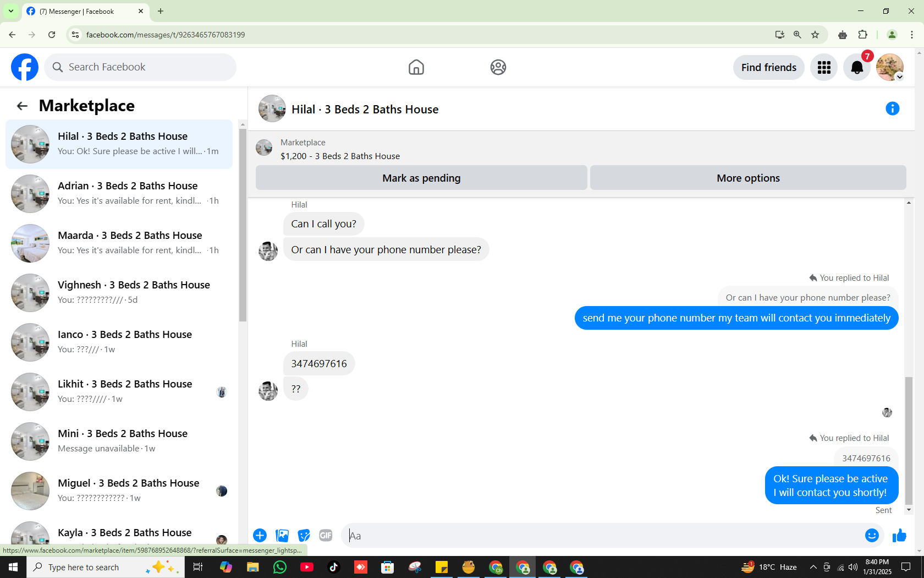The height and width of the screenshot is (578, 924).
Task: Click the chat list sidebar scrollbar
Action: [243, 225]
